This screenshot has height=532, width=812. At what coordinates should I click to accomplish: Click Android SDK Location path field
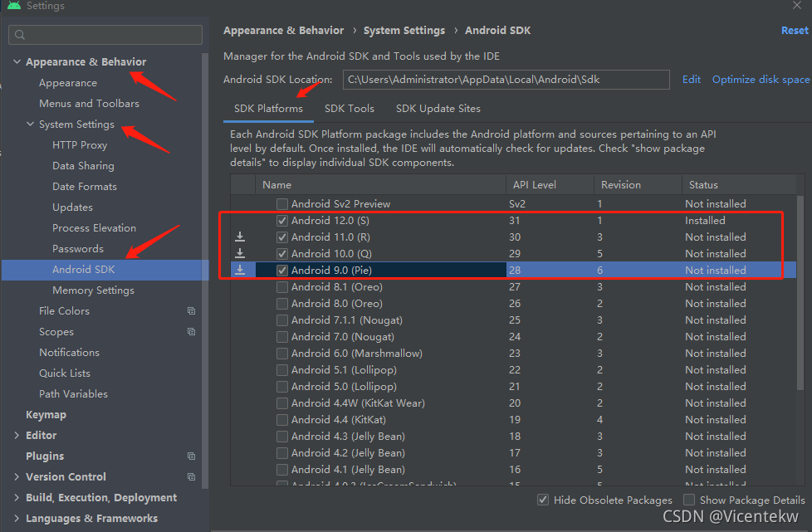click(506, 80)
